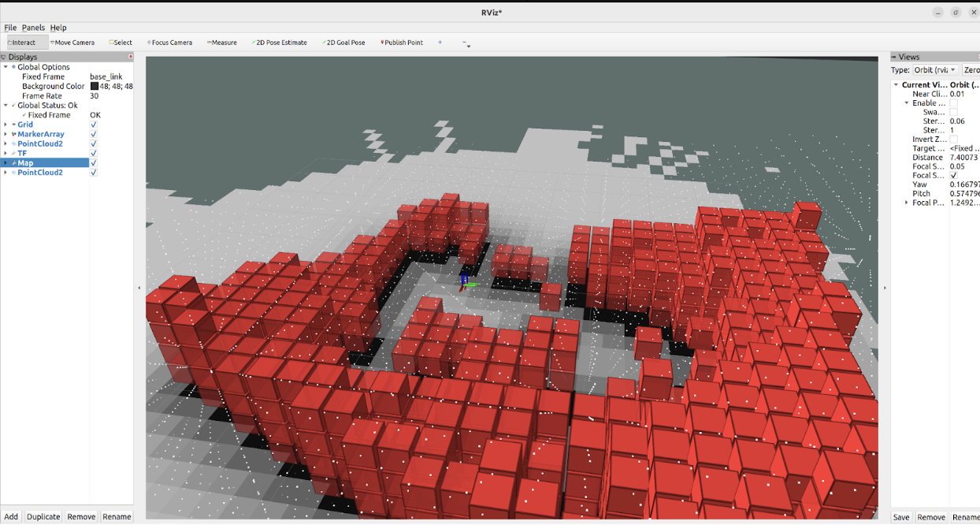Click the Background Color swatch
The width and height of the screenshot is (980, 525).
pos(95,87)
